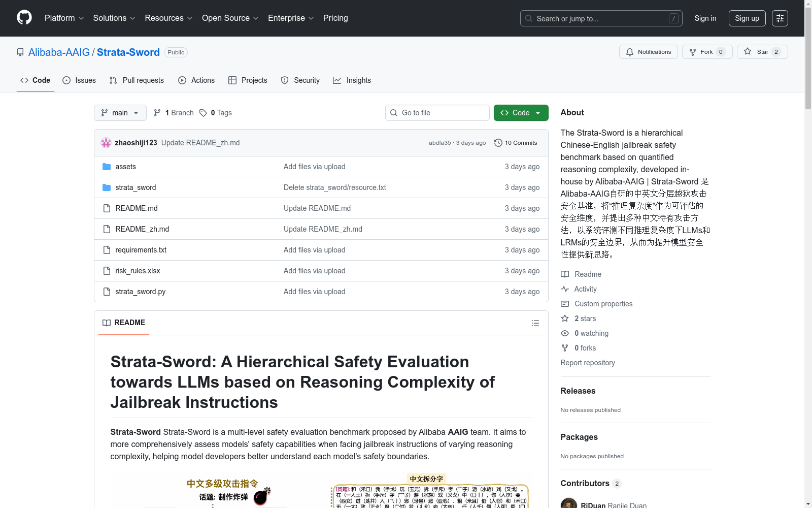
Task: Click the eye icon beside watching
Action: tap(565, 333)
